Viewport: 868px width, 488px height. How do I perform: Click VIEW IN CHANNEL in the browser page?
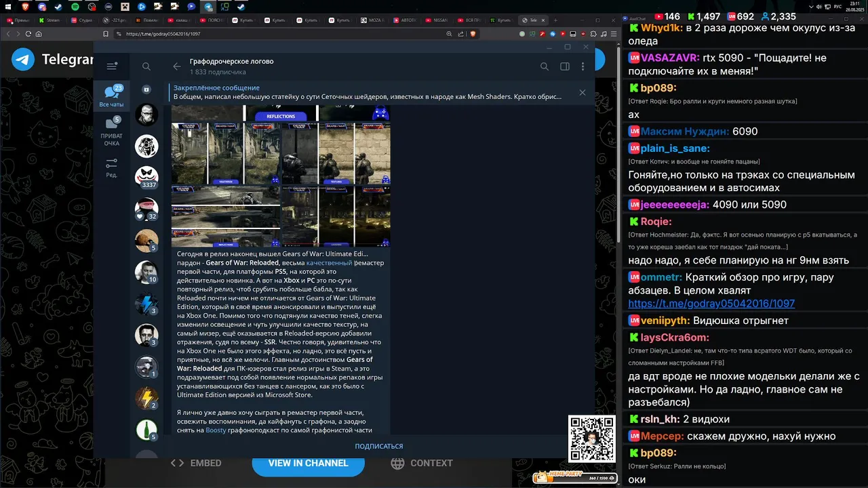[308, 463]
